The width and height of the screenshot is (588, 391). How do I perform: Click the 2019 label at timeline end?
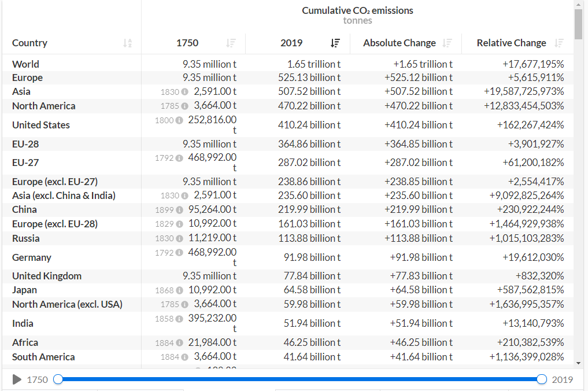pos(563,380)
